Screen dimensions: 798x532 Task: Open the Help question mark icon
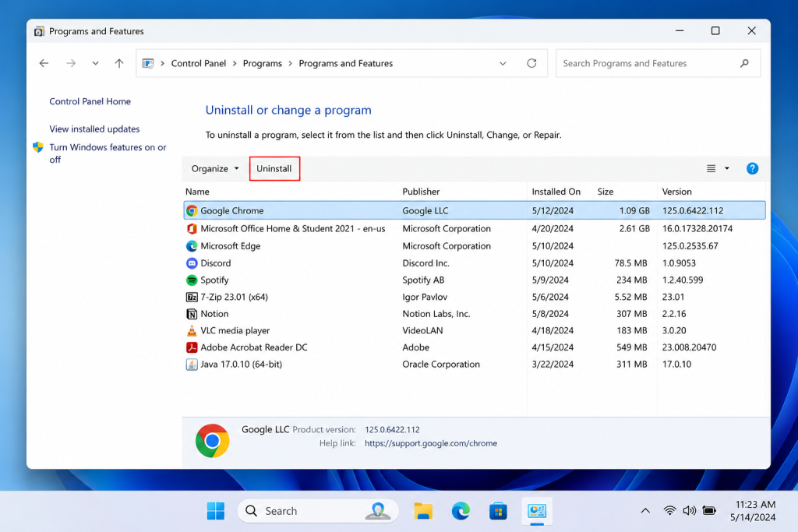[752, 168]
